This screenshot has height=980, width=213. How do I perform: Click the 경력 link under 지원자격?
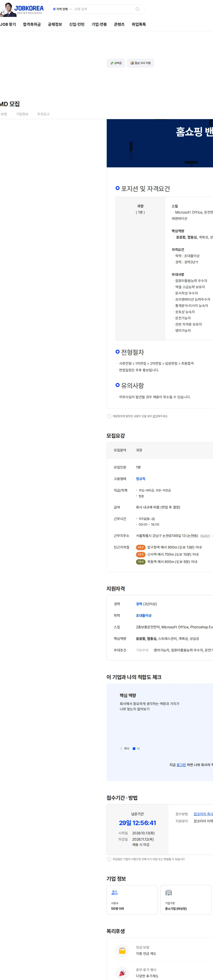click(139, 604)
